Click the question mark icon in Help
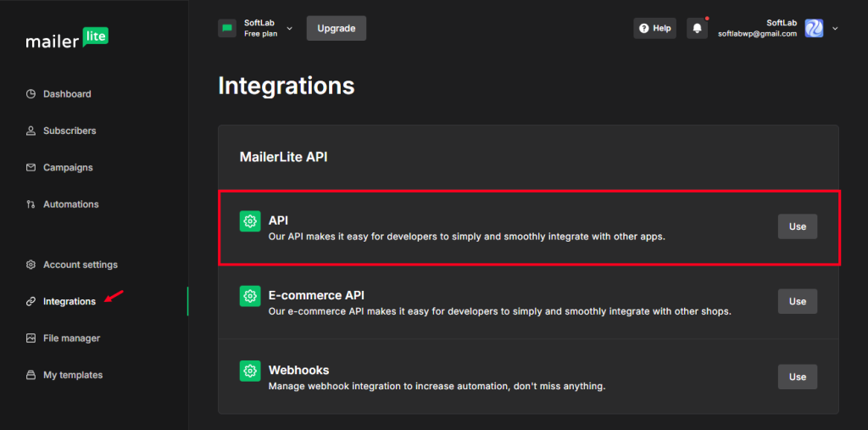Image resolution: width=868 pixels, height=430 pixels. click(644, 28)
